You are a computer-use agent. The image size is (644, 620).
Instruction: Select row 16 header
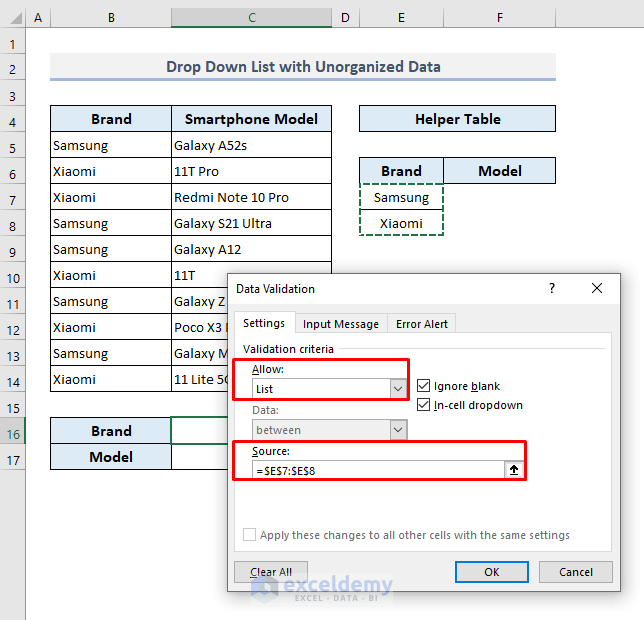pos(13,434)
